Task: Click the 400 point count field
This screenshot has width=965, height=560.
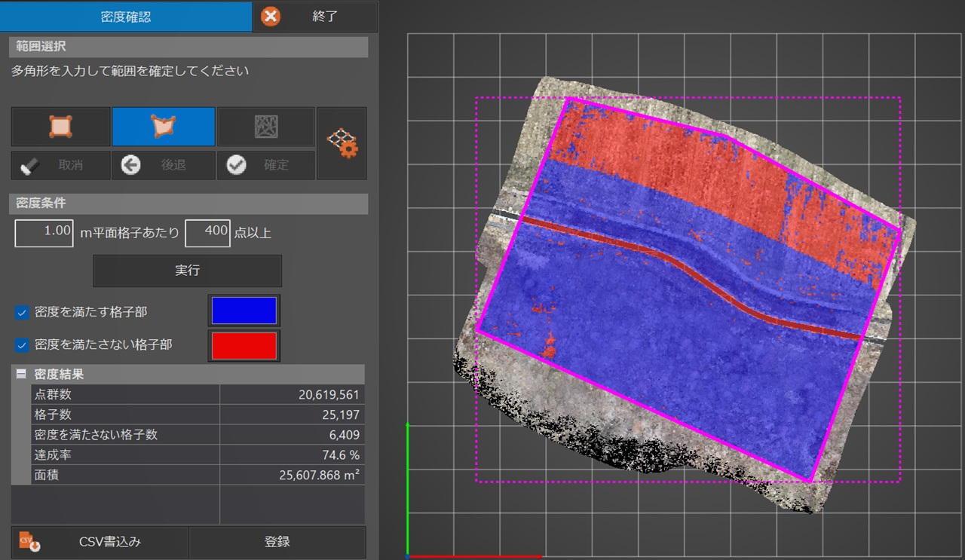Action: tap(207, 232)
